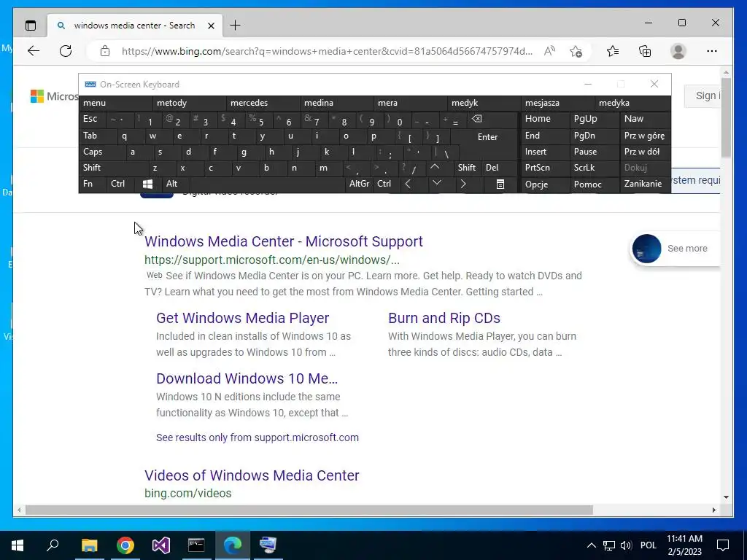Choose the 'mesjasza' text suggestion

tap(557, 103)
